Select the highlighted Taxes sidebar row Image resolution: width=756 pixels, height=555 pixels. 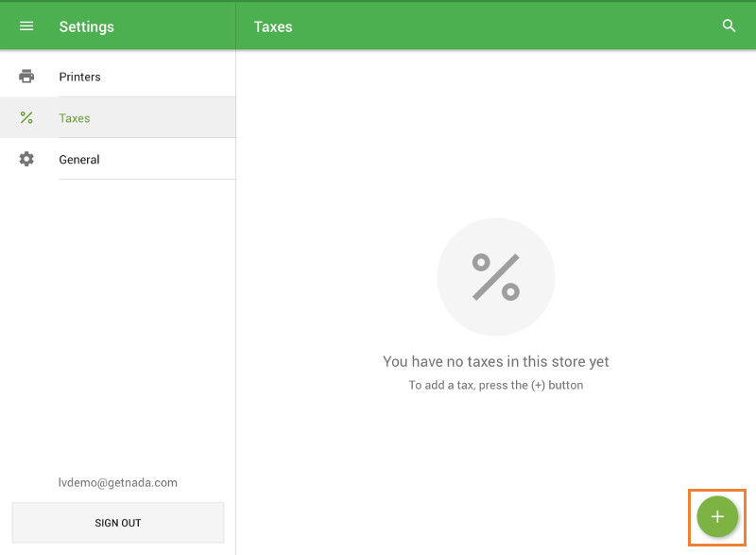[x=118, y=117]
